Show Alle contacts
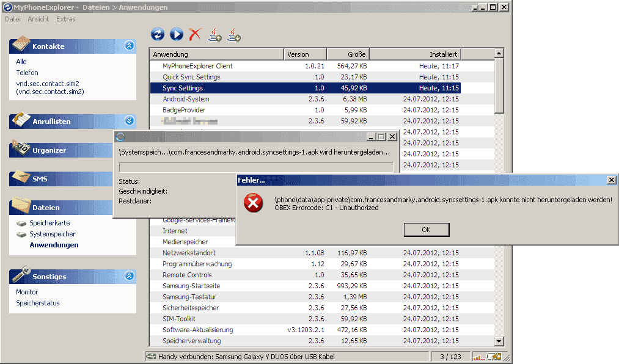 (x=21, y=62)
